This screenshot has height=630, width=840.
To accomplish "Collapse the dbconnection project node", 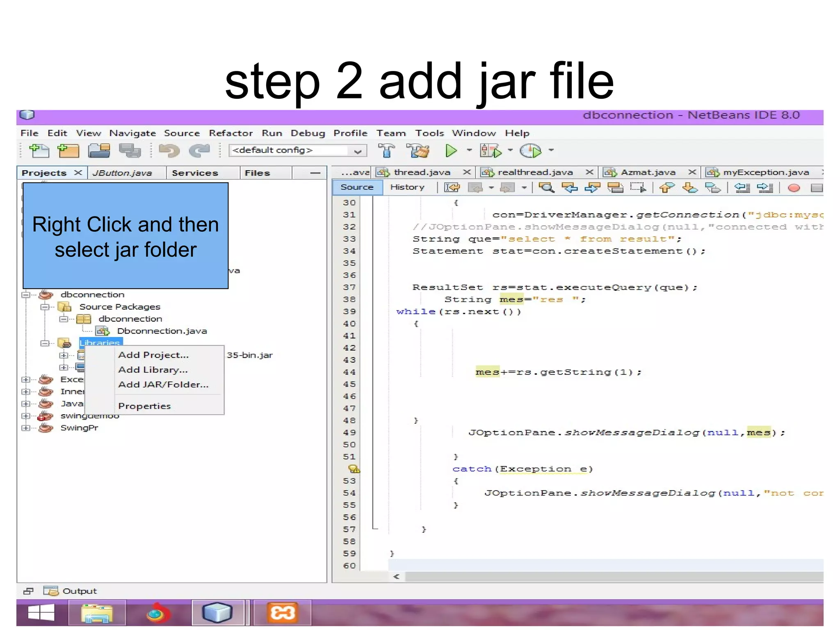I will tap(26, 294).
